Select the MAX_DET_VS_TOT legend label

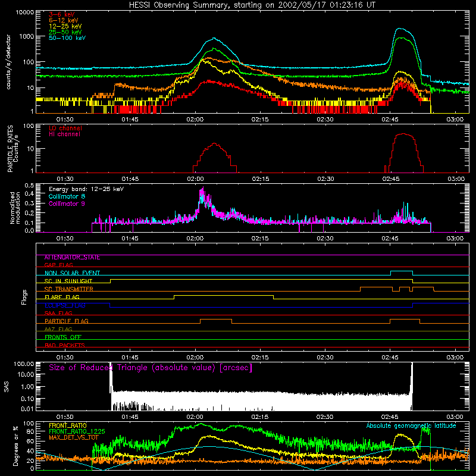click(x=74, y=437)
